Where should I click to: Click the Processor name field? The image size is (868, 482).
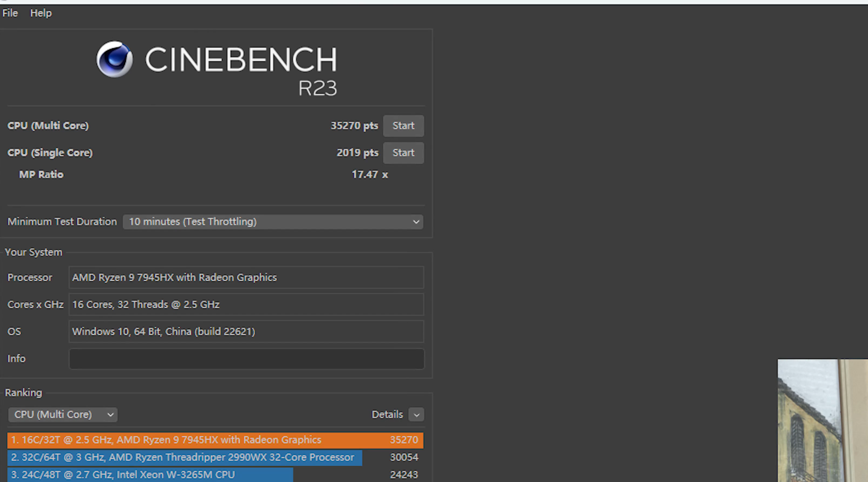(246, 278)
